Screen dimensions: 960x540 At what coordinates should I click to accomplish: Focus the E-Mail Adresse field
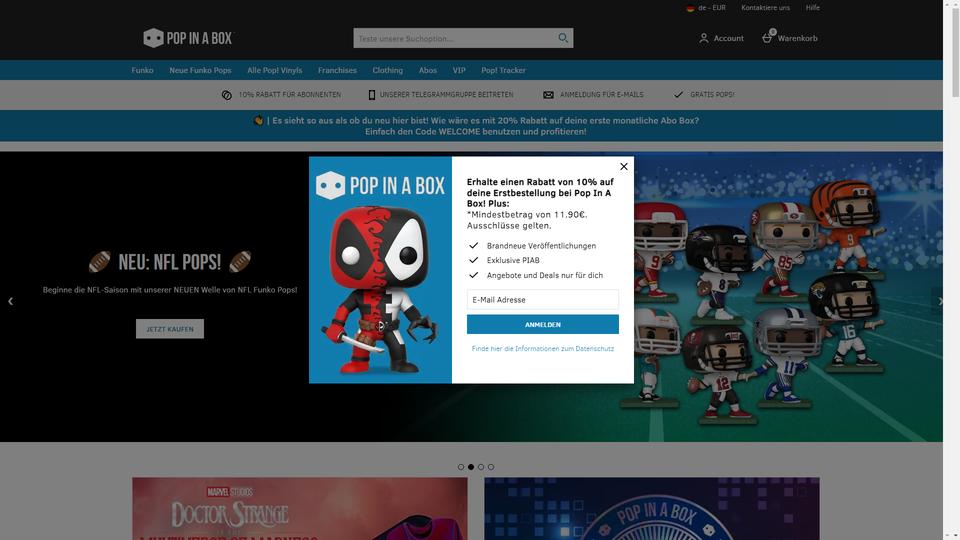coord(542,300)
